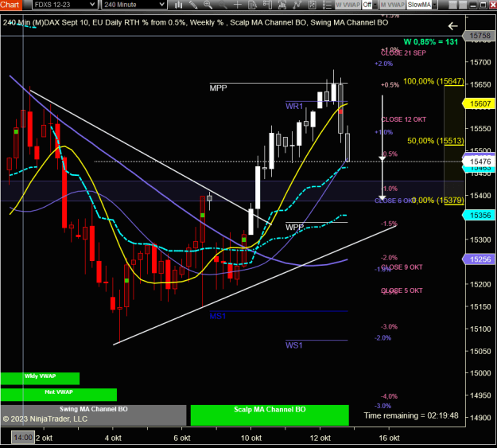Image resolution: width=497 pixels, height=448 pixels.
Task: Toggle the M VWAP toolbar button
Action: point(392,5)
